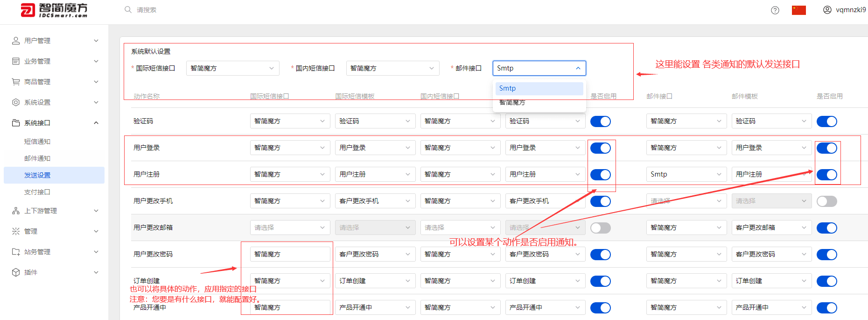The image size is (868, 320).
Task: Click the 用户更改邮箱 action name
Action: coord(153,228)
